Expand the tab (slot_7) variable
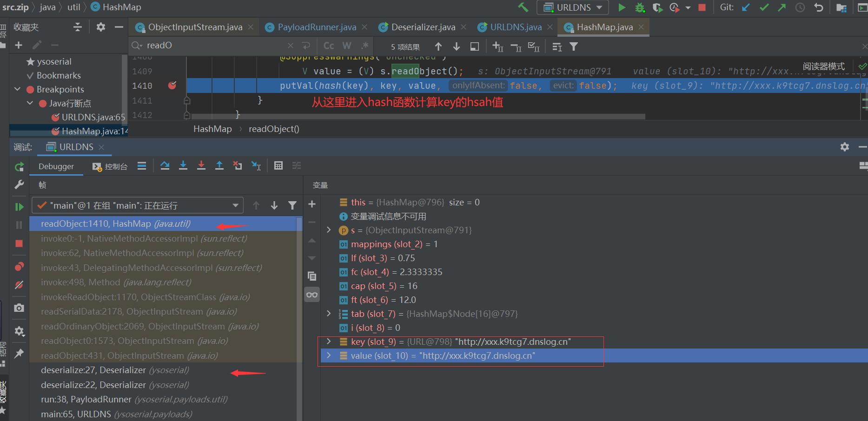 [329, 314]
